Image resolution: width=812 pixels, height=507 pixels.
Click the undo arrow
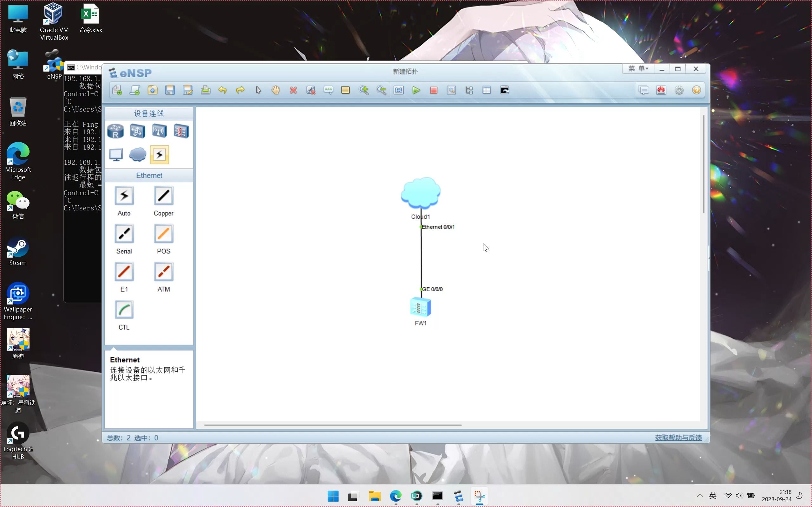tap(222, 90)
